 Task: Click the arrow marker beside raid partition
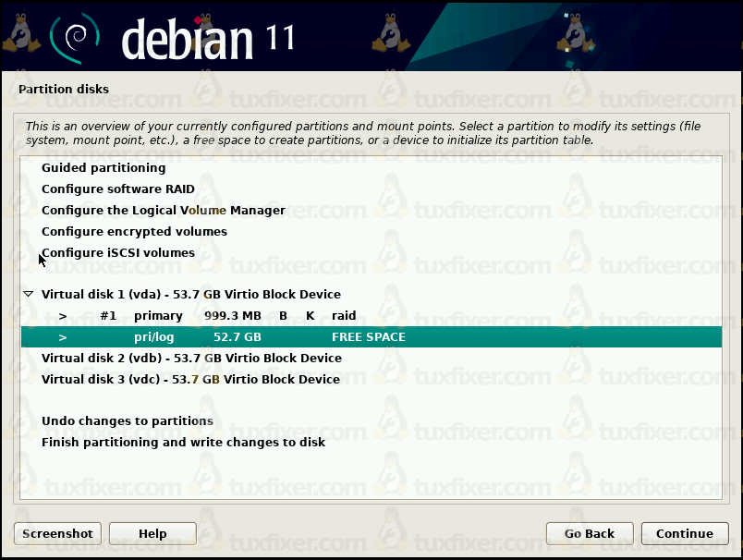pyautogui.click(x=63, y=316)
